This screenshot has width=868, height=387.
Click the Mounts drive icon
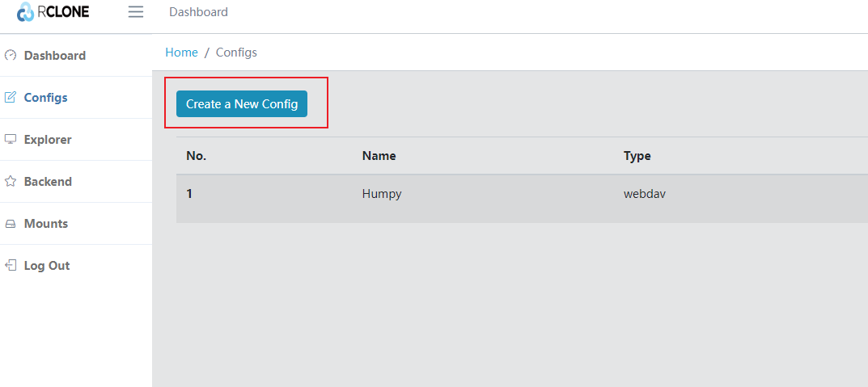point(11,224)
